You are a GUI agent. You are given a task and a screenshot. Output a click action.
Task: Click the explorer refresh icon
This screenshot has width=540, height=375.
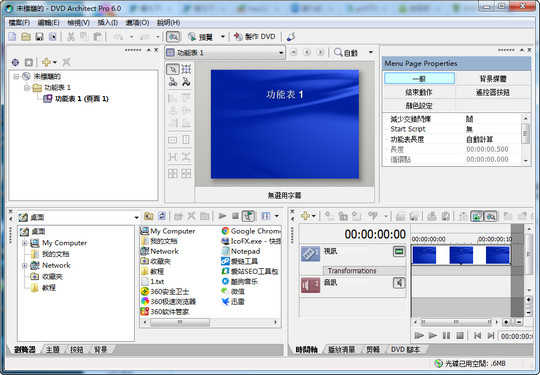162,216
